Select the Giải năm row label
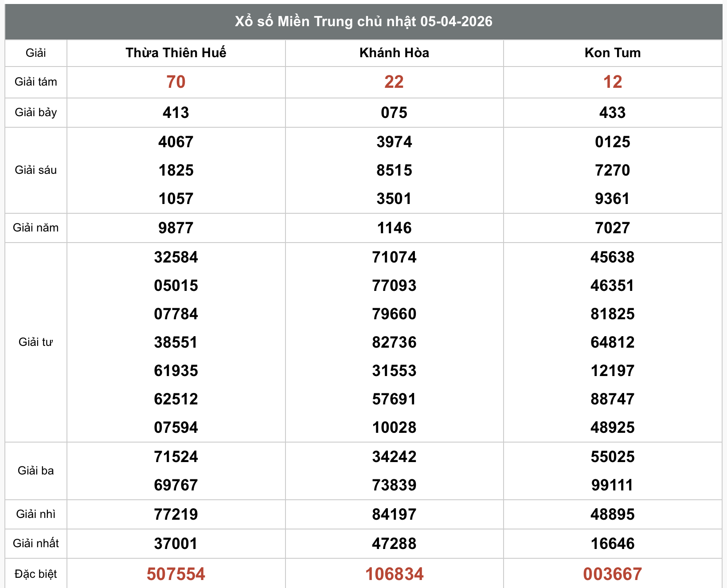This screenshot has width=727, height=588. [x=35, y=227]
